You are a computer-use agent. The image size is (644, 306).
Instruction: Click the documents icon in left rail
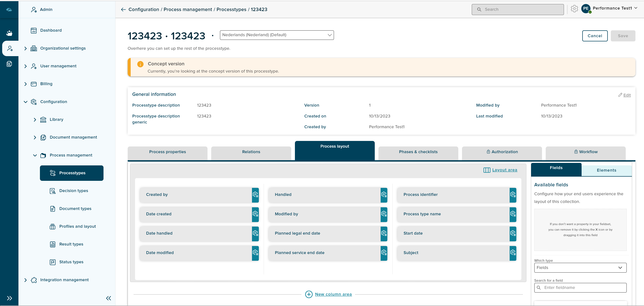pyautogui.click(x=9, y=64)
